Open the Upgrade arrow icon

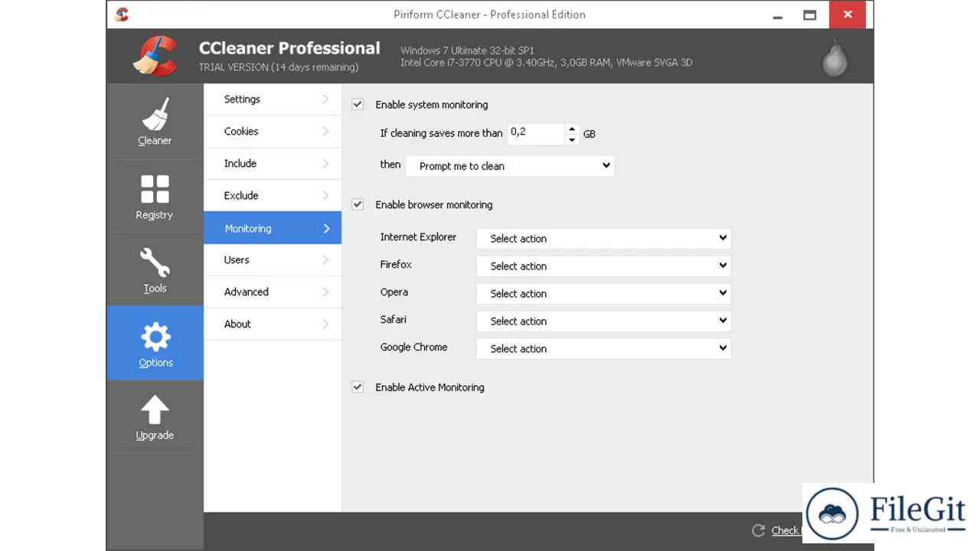click(155, 410)
